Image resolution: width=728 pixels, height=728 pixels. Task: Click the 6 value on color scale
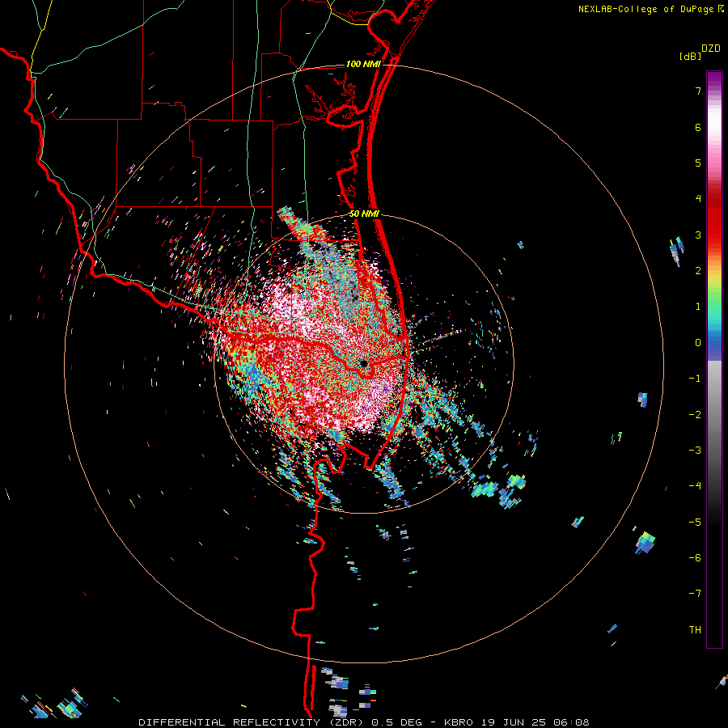698,127
